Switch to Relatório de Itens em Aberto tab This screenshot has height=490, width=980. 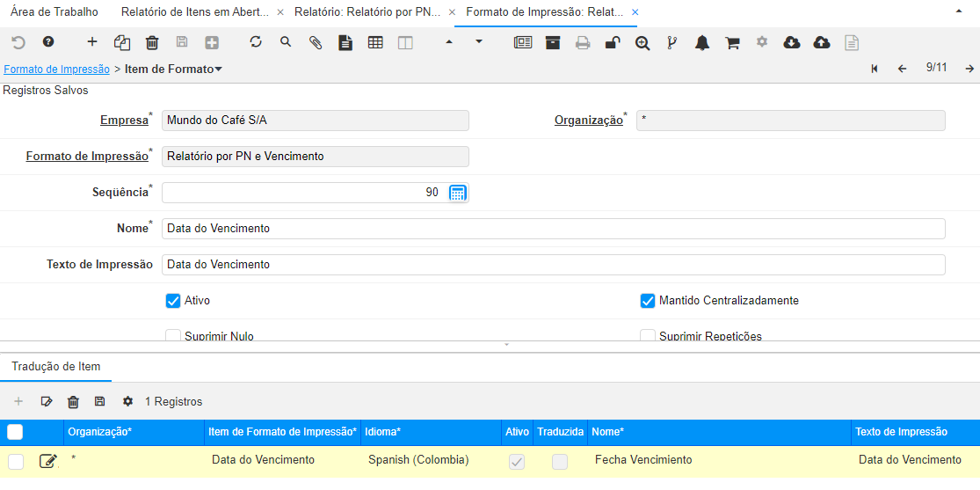[x=194, y=12]
